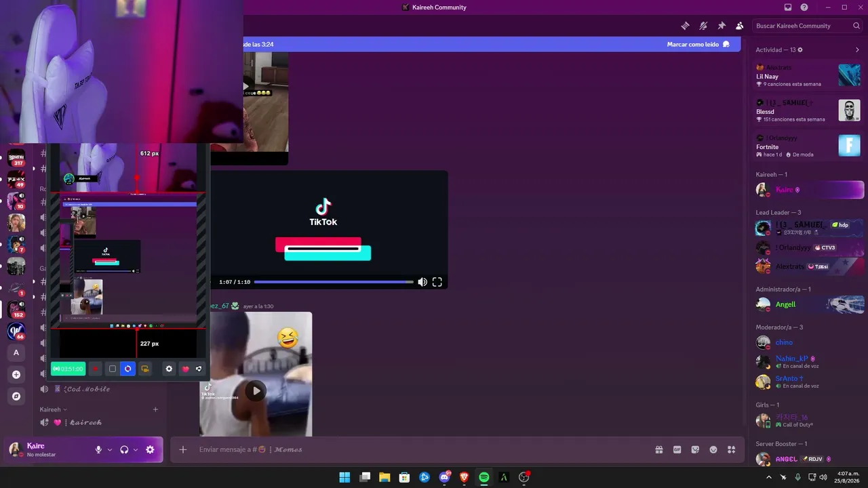Open Blessd activity card
The width and height of the screenshot is (868, 488).
point(808,110)
